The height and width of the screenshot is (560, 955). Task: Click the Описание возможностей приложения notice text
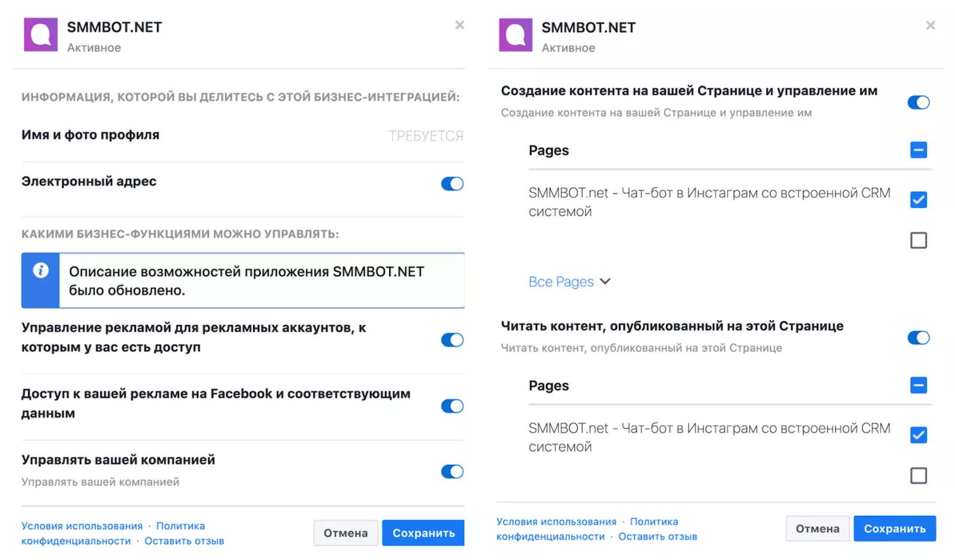(247, 281)
